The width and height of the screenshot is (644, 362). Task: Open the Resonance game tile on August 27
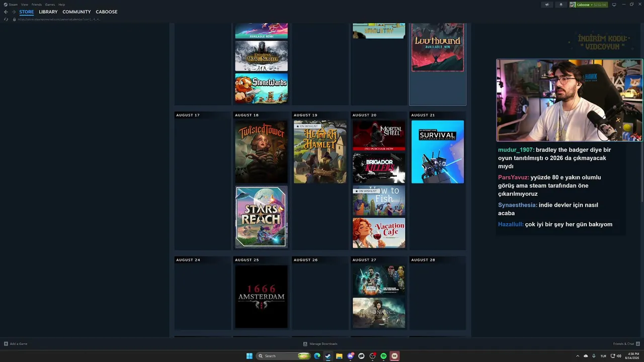[379, 313]
